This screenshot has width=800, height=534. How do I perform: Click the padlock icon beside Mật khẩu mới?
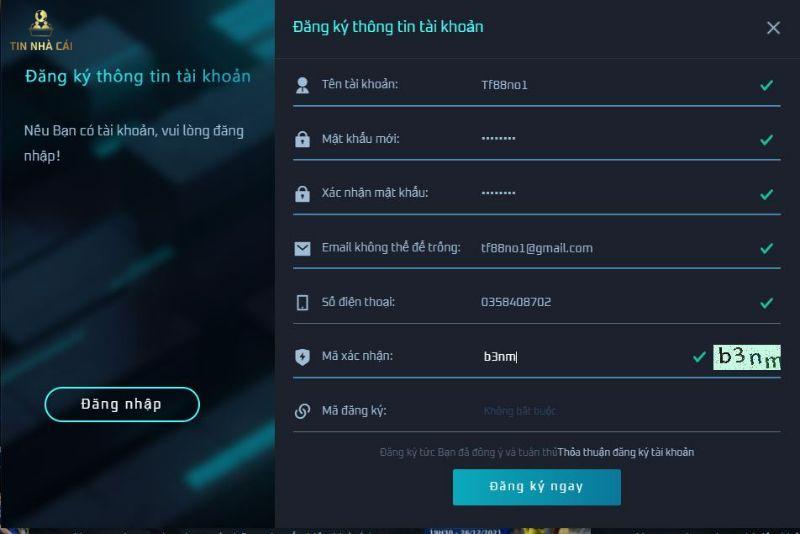tap(302, 140)
